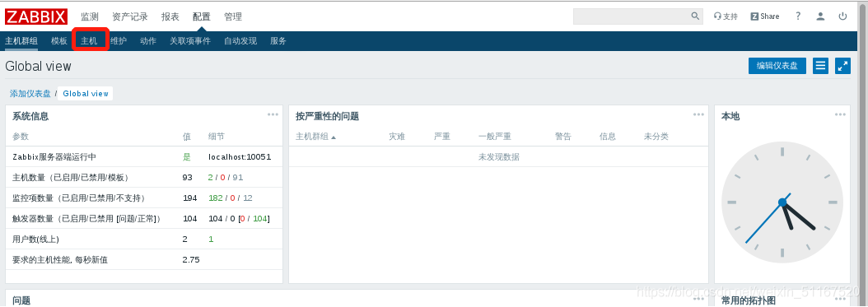Open the 配置 top menu
Image resolution: width=868 pixels, height=307 pixels.
click(202, 16)
